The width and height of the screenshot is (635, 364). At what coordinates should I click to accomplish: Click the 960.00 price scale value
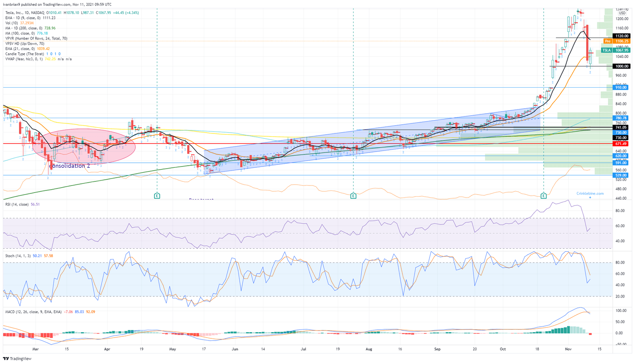[622, 76]
